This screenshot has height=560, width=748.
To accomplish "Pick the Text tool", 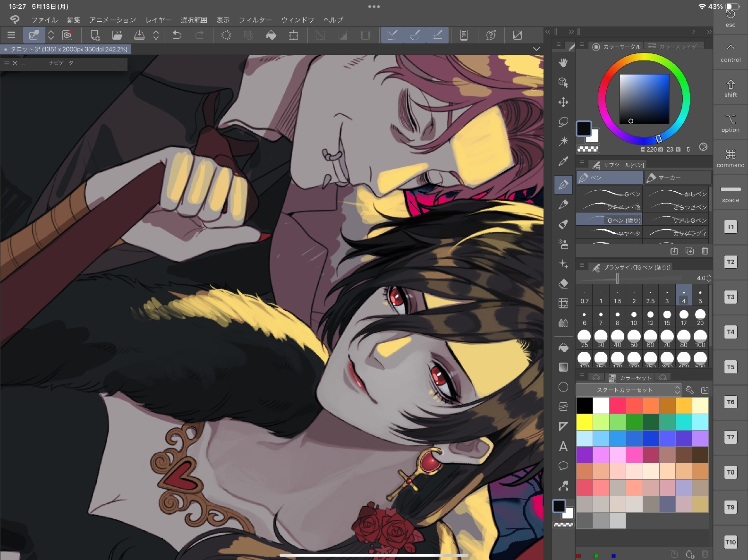I will (x=563, y=446).
